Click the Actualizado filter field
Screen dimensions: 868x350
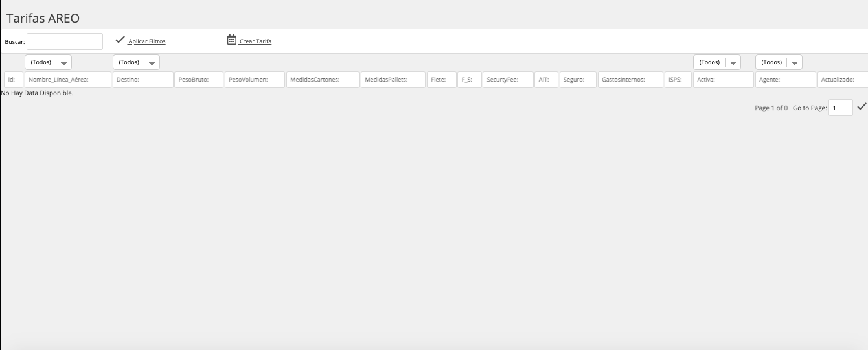pos(843,80)
